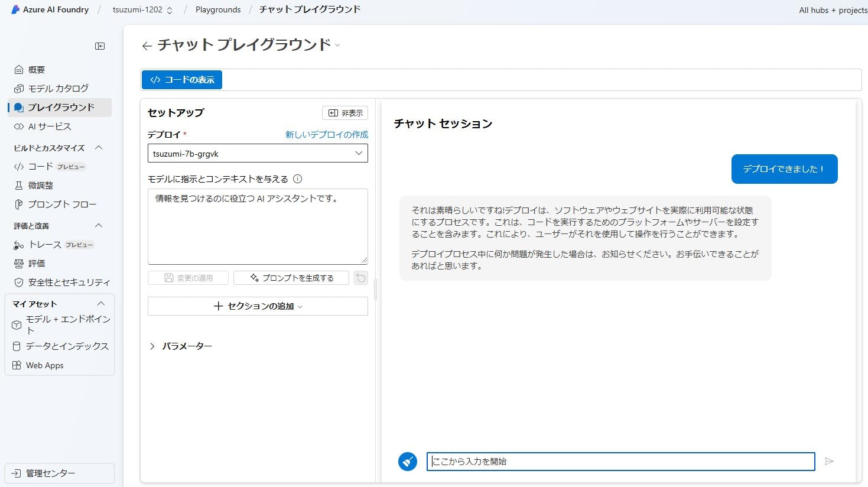Click the 安全性とセキュリティ shield icon
Screen dimensions: 868x487
click(19, 283)
